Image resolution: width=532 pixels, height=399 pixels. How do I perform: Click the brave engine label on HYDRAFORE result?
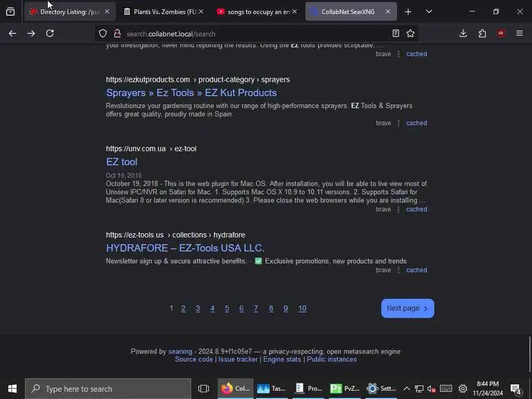383,270
